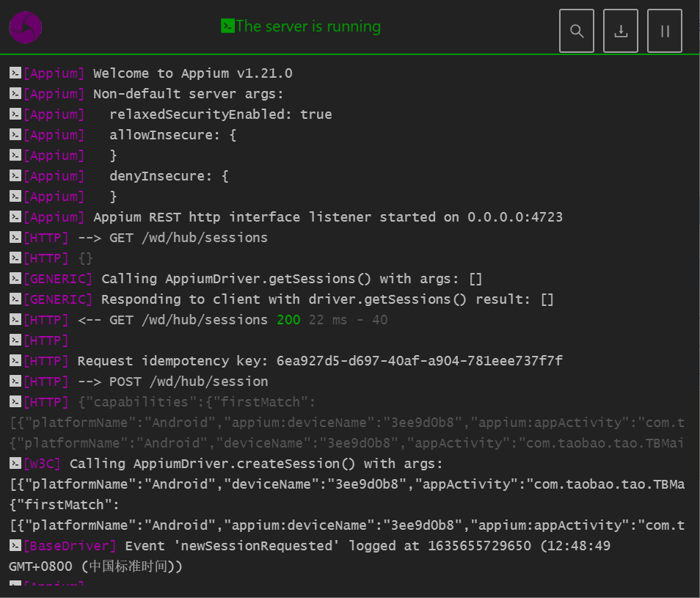Click the terminal icon beside the W3C entry
Viewport: 700px width, 598px height.
15,464
